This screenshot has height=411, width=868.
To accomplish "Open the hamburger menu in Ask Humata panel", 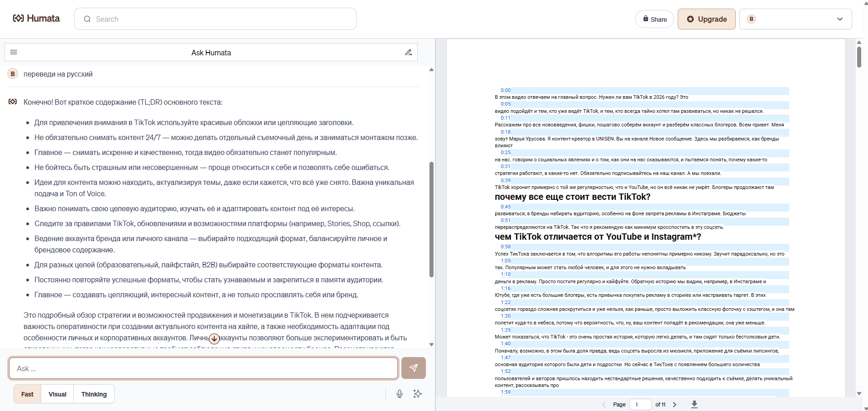I will 14,52.
